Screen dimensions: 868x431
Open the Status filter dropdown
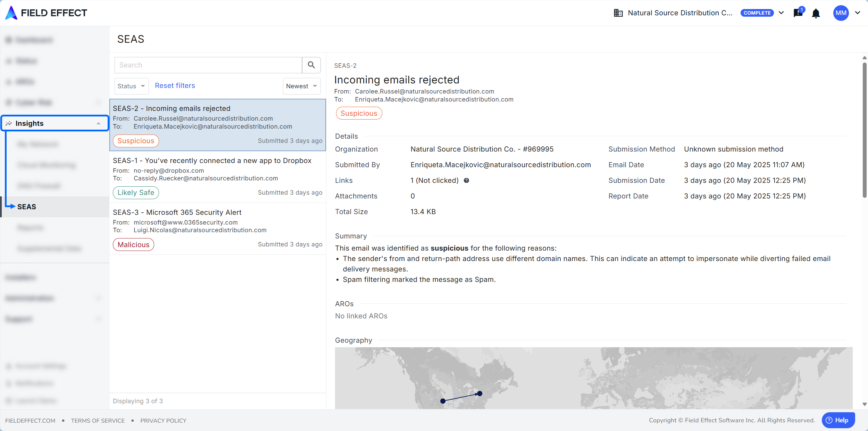(131, 86)
